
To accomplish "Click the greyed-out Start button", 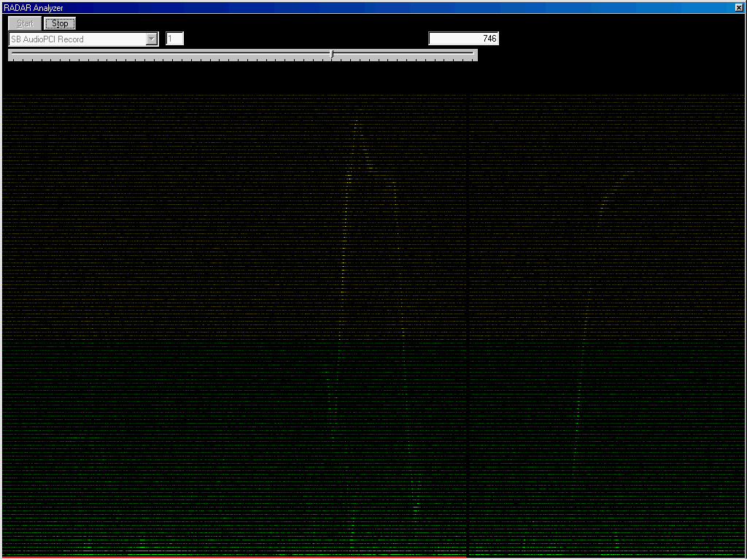I will [x=25, y=23].
